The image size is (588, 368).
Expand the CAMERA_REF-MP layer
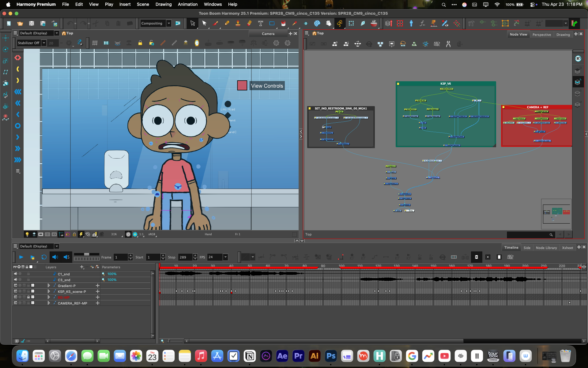(x=49, y=303)
